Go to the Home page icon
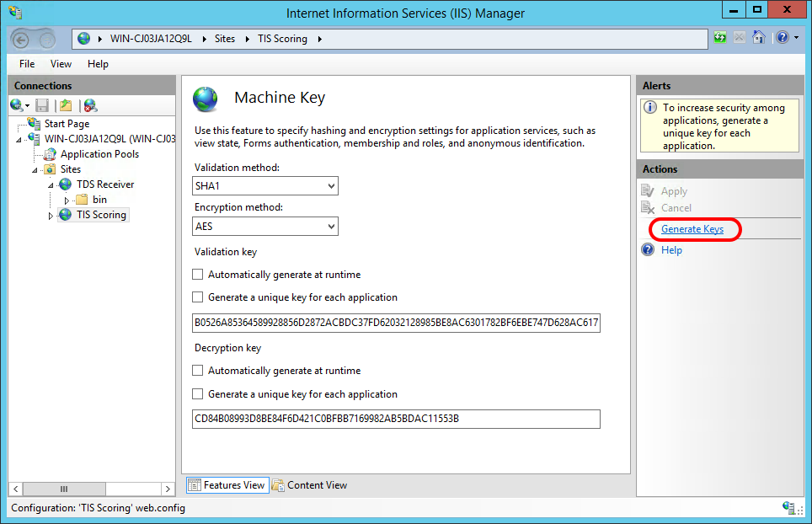This screenshot has height=524, width=812. click(x=759, y=37)
